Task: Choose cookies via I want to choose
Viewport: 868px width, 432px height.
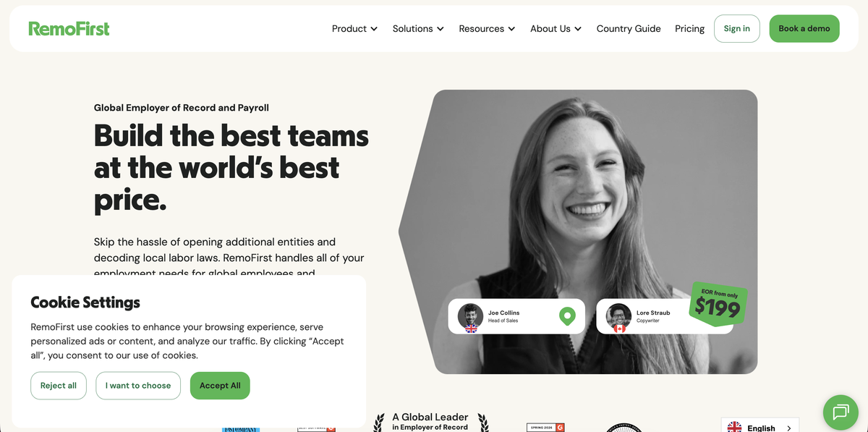Action: pos(138,386)
